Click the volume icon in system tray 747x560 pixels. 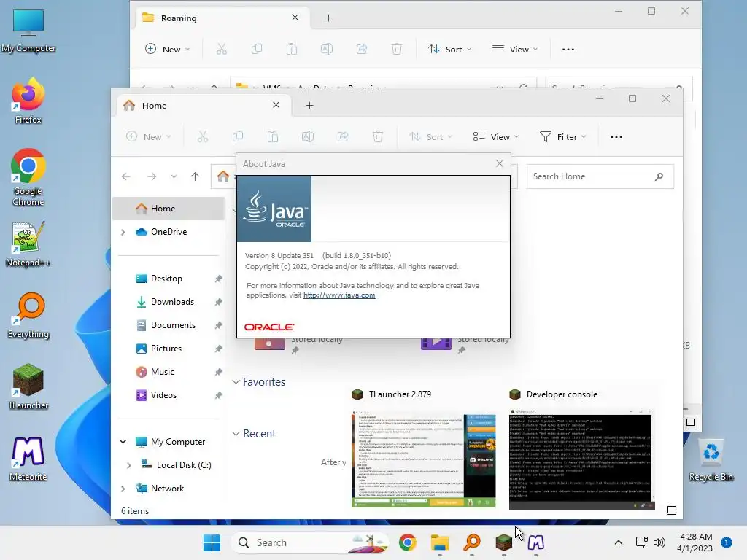coord(659,542)
